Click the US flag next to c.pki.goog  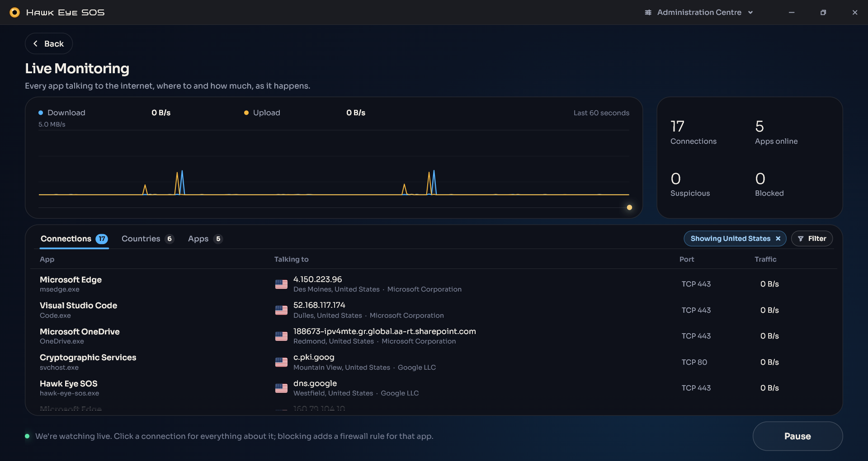pos(281,362)
